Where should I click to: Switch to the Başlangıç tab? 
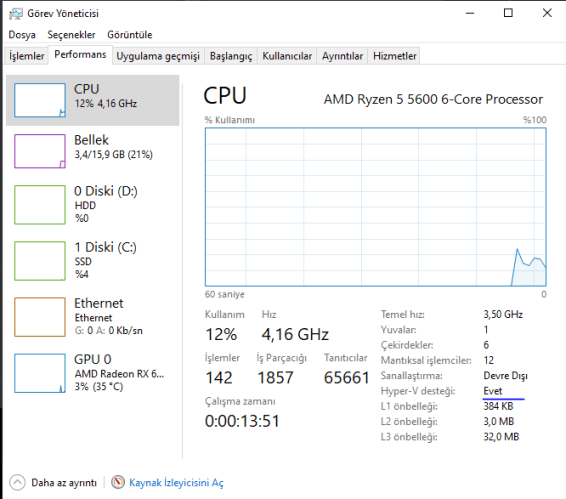tap(231, 56)
